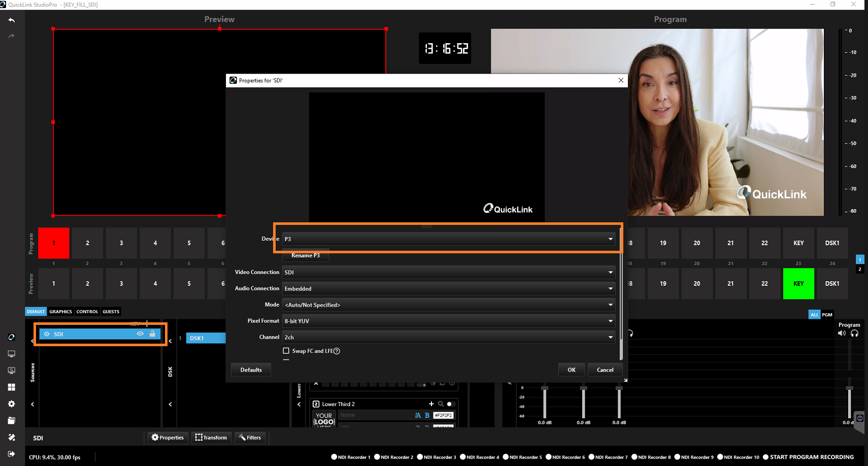This screenshot has height=466, width=868.
Task: Switch to the GUESTS tab
Action: point(111,312)
